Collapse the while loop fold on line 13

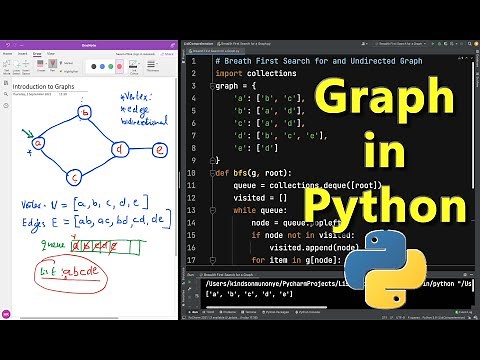point(212,210)
